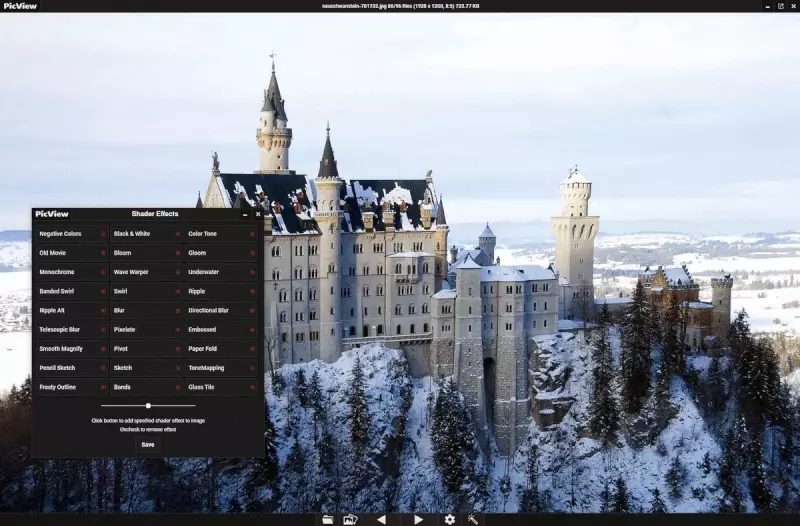The image size is (800, 526).
Task: Enable the Embossed shader
Action: tap(221, 330)
